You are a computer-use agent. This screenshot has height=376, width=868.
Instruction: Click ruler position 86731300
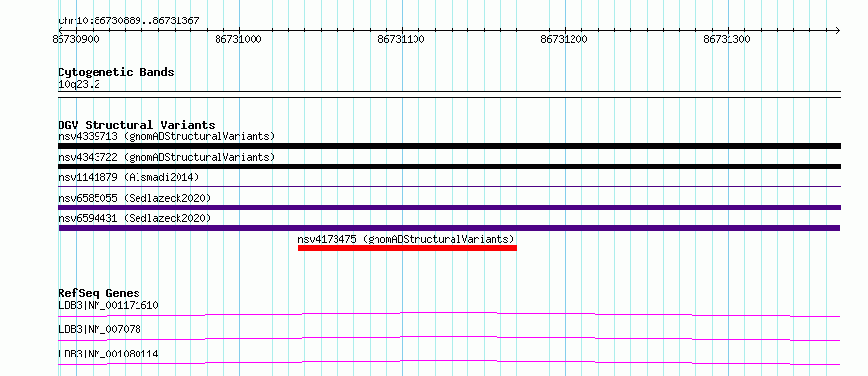727,39
